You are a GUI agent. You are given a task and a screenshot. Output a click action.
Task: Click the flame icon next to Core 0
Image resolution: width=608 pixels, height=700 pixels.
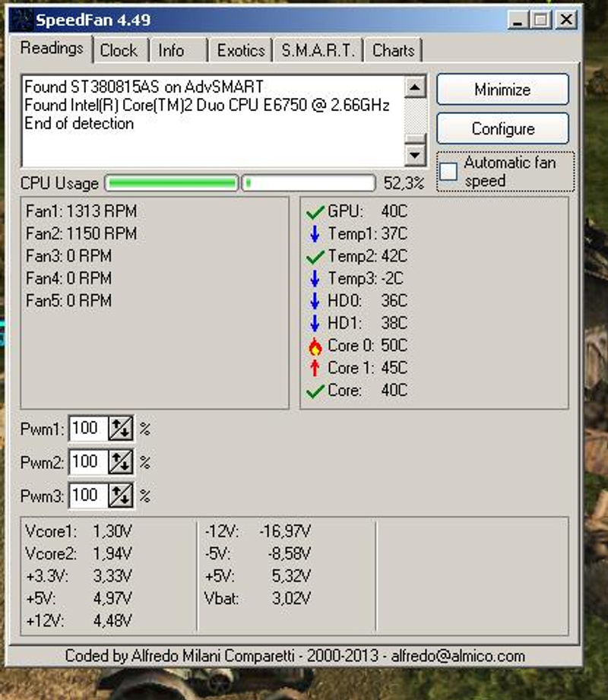315,347
